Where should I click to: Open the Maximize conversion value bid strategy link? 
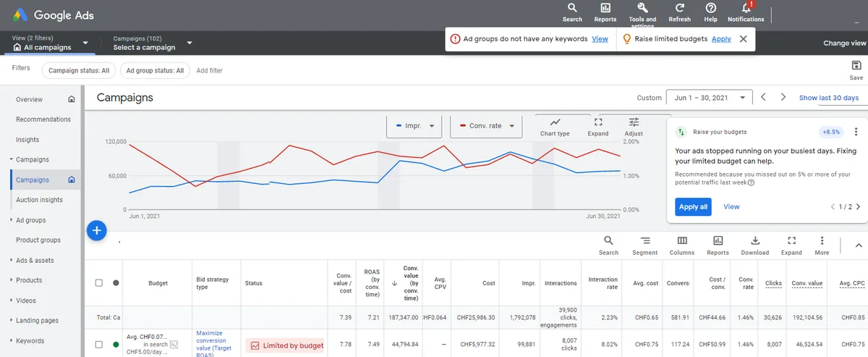tap(214, 345)
